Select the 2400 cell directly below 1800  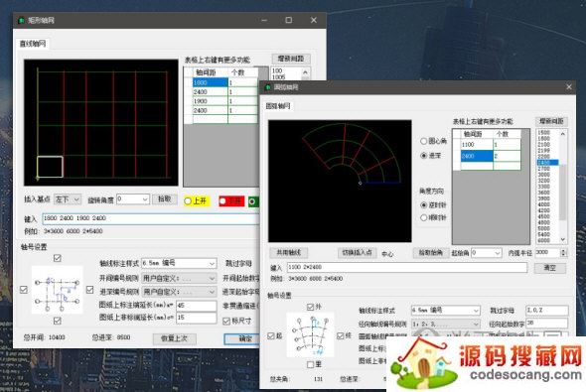[210, 92]
